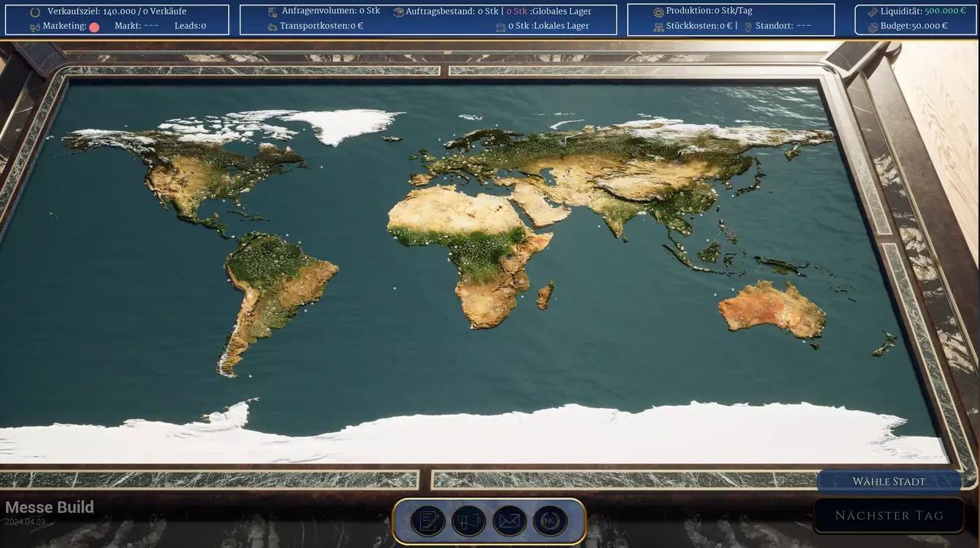Click the Wähle Stadt button
This screenshot has height=548, width=980.
tap(889, 481)
